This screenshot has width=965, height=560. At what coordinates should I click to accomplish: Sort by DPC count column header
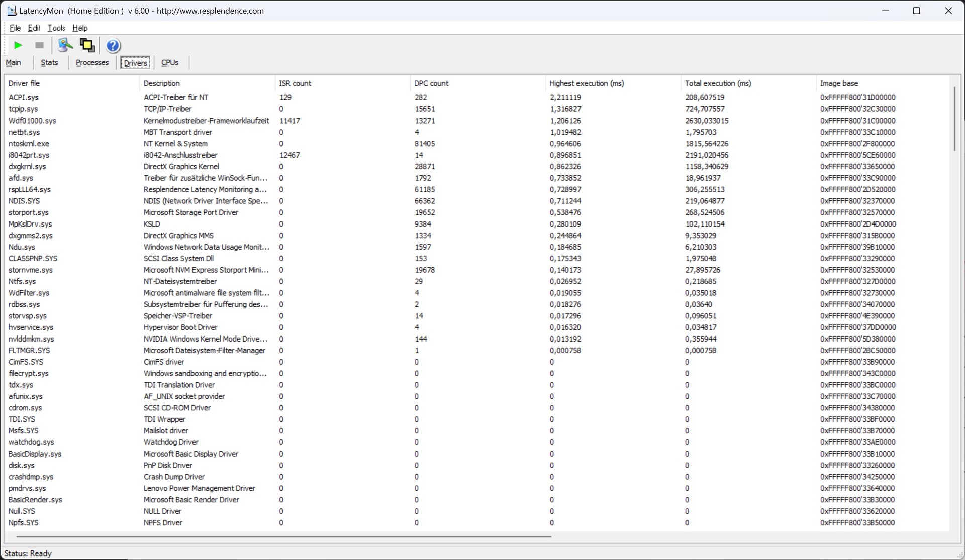pos(431,83)
